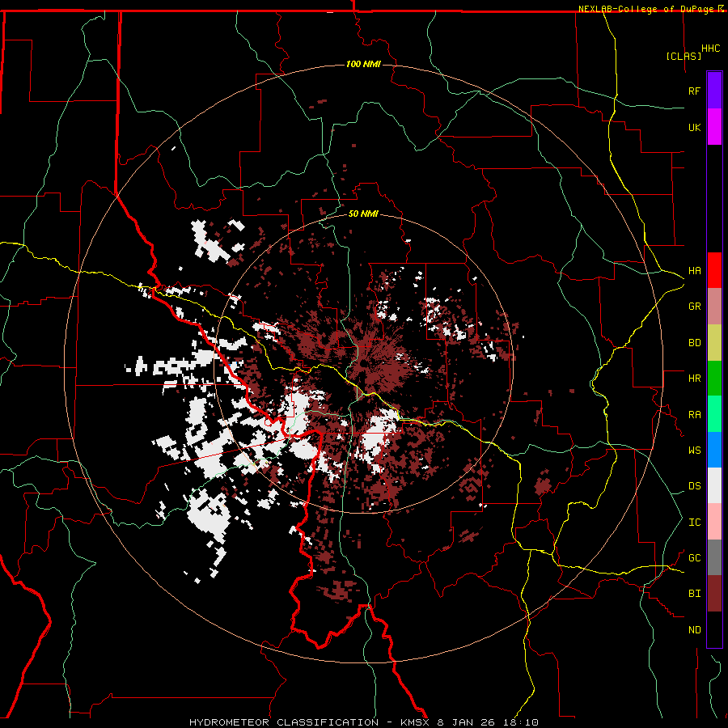Click the light pink IC legend swatch

714,523
